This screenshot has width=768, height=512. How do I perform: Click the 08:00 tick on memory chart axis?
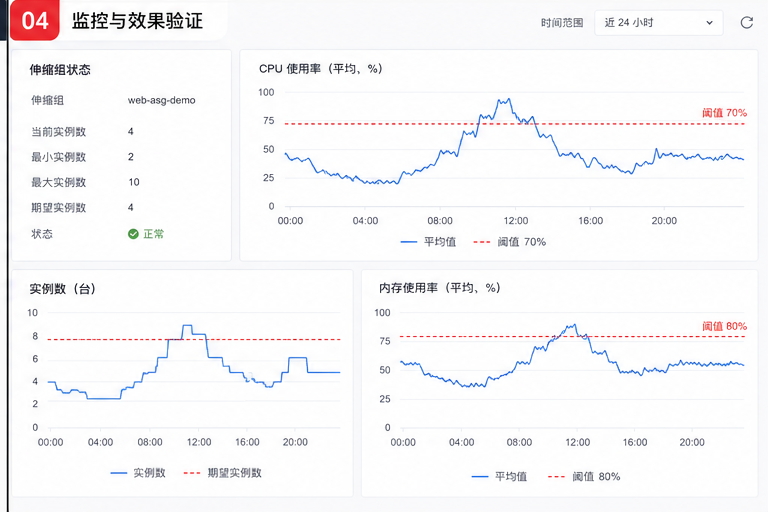click(519, 442)
